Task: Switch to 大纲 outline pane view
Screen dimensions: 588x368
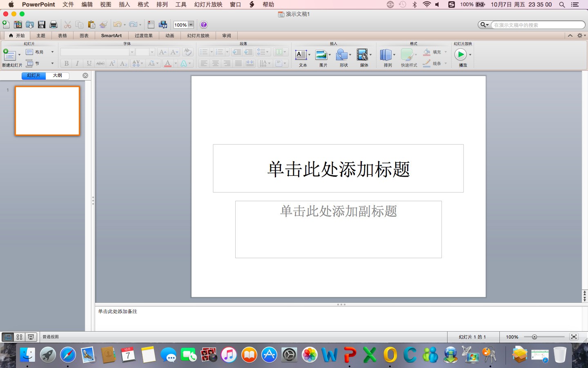Action: coord(57,76)
